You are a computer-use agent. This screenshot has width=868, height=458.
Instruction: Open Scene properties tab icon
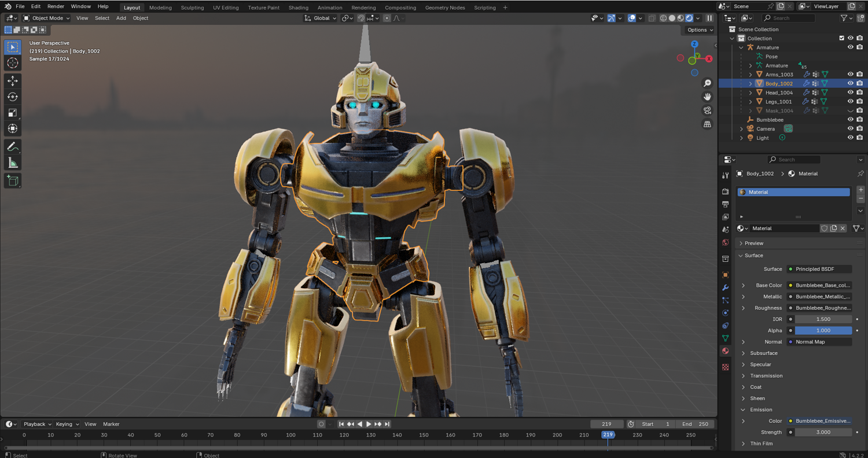(x=726, y=230)
